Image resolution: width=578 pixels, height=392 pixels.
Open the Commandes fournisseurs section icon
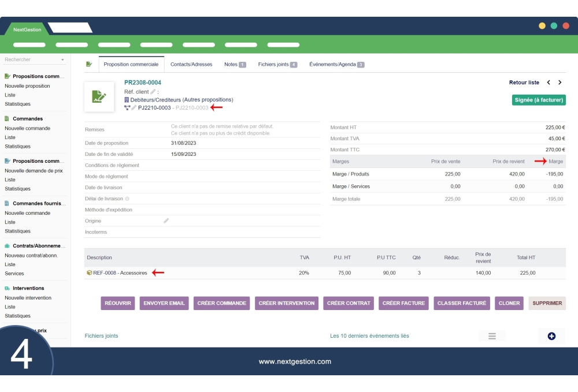[6, 203]
